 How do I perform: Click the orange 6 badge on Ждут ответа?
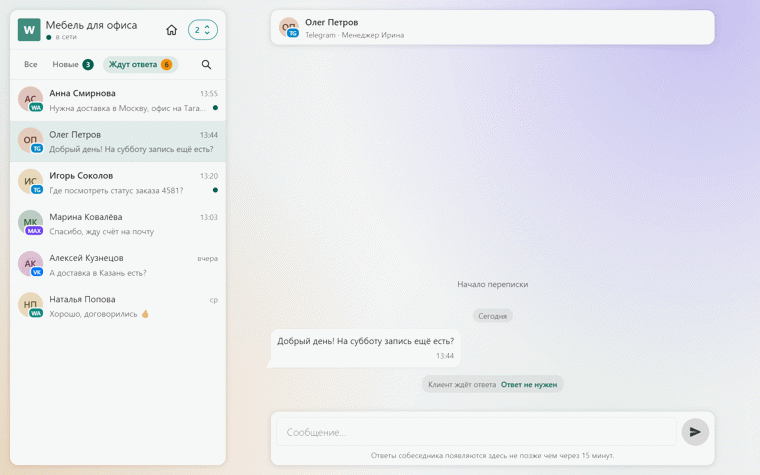click(x=166, y=64)
